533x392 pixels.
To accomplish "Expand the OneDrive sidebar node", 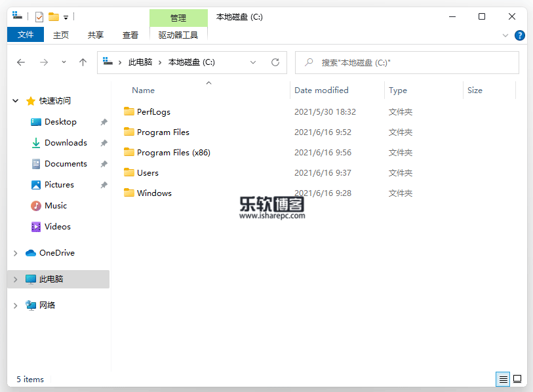I will 14,252.
